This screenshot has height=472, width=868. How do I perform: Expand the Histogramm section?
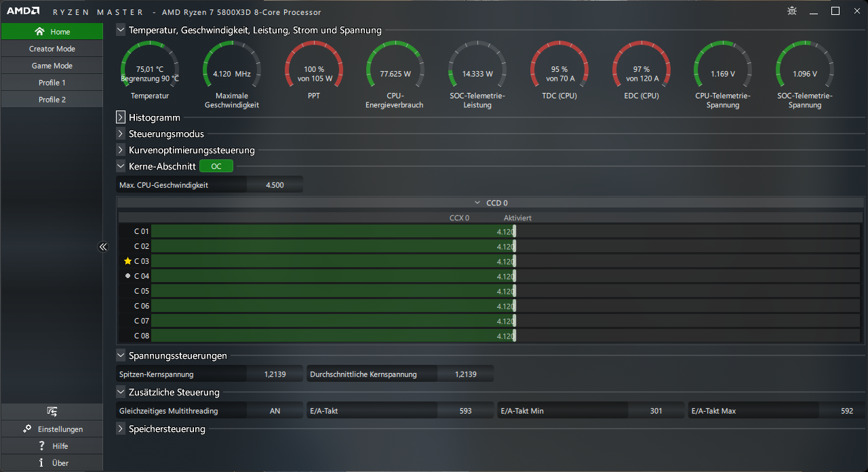coord(121,117)
